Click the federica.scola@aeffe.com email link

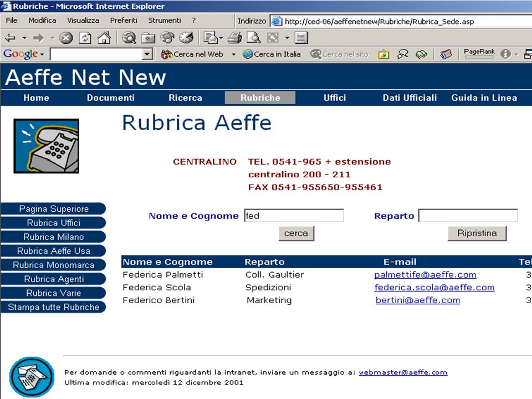click(x=434, y=288)
